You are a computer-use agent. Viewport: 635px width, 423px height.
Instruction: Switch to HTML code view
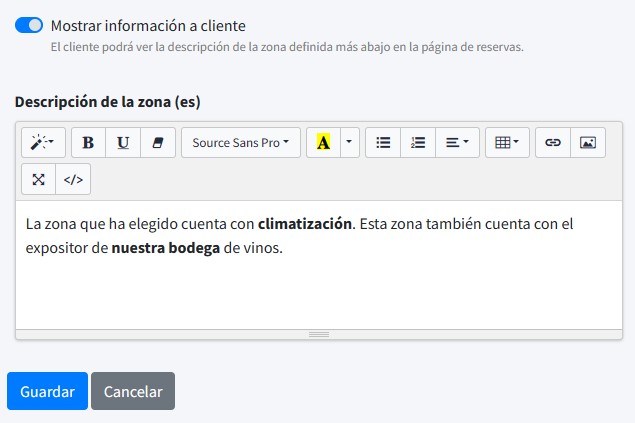pyautogui.click(x=73, y=180)
